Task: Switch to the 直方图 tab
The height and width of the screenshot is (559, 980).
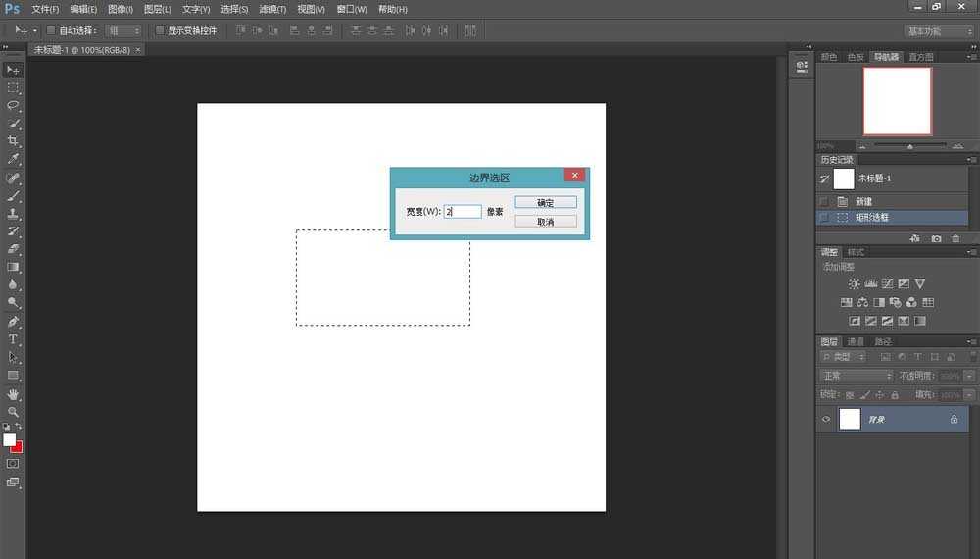Action: click(921, 57)
